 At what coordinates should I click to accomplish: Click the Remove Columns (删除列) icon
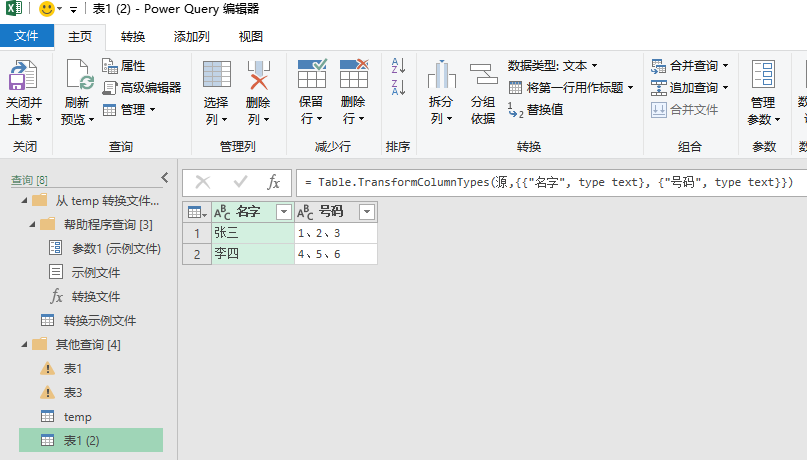pos(258,75)
